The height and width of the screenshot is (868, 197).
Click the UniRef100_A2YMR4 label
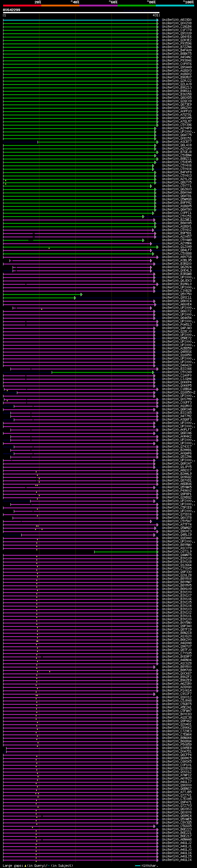pos(177,244)
